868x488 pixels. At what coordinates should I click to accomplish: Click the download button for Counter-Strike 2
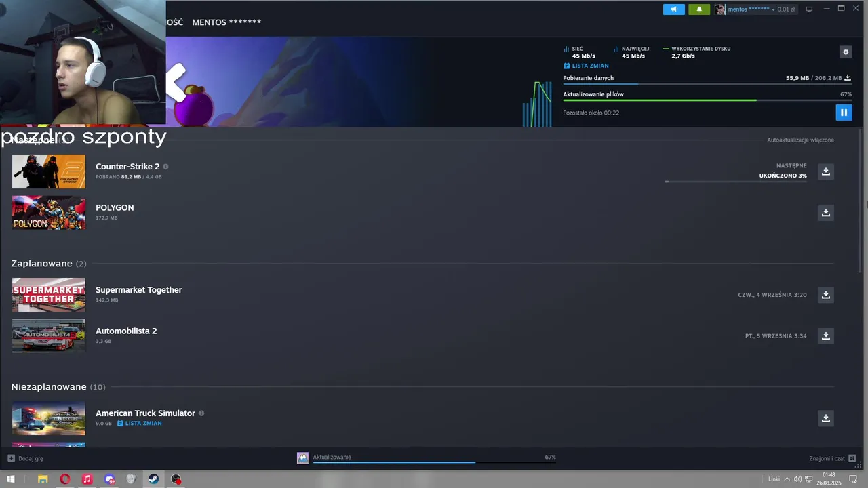(825, 171)
